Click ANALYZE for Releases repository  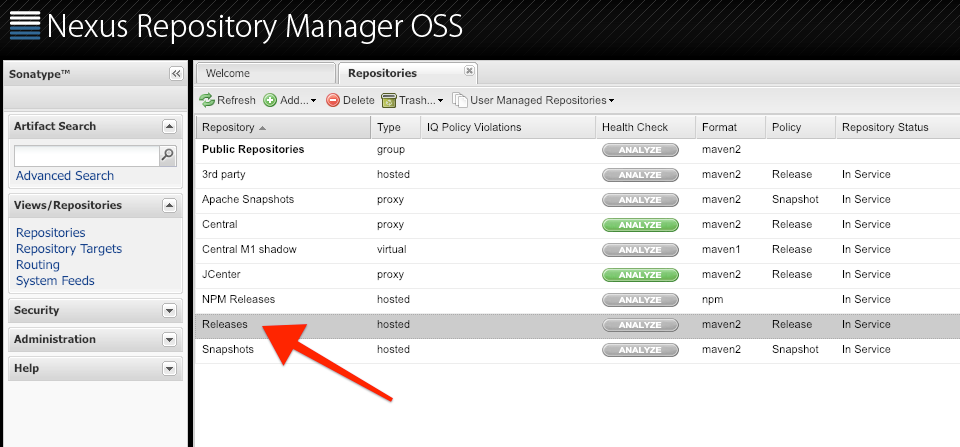[x=640, y=325]
